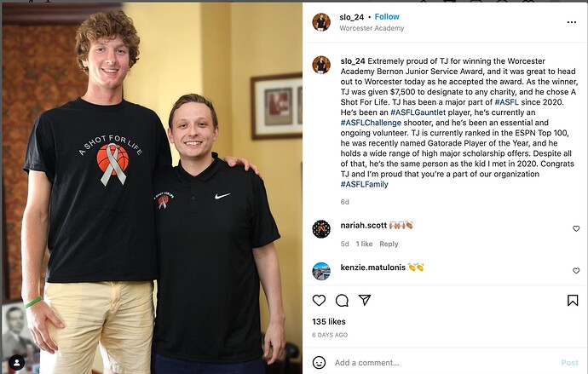Show tagged people icon on photo
This screenshot has width=588, height=374.
(17, 362)
